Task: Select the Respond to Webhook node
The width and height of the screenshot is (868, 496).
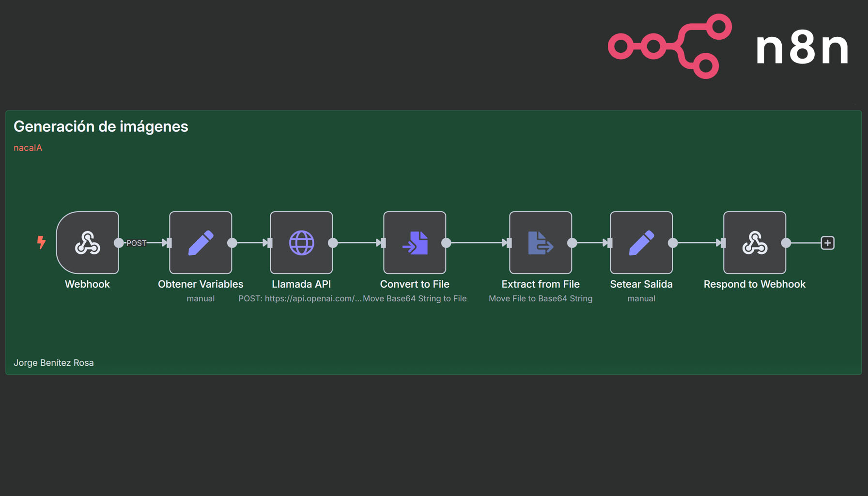Action: 755,243
